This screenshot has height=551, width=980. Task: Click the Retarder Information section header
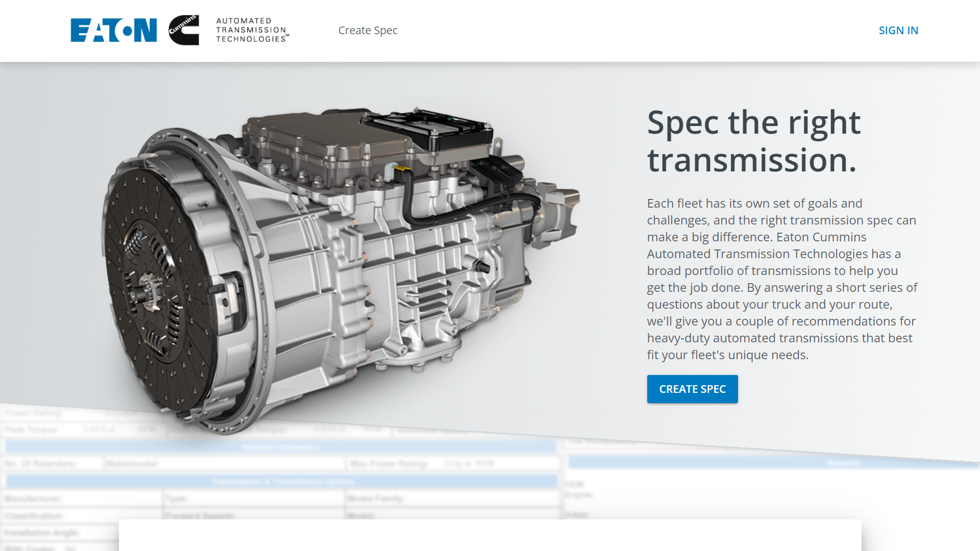(x=281, y=446)
